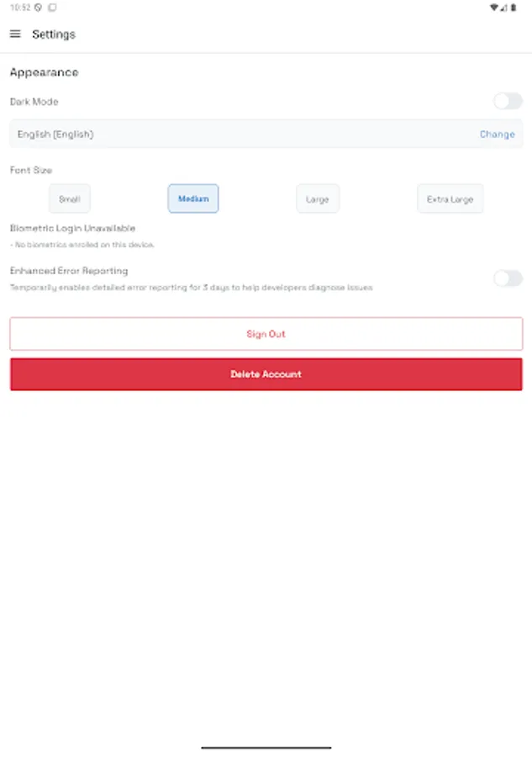Select the Medium font size option
This screenshot has width=532, height=757.
pos(192,199)
